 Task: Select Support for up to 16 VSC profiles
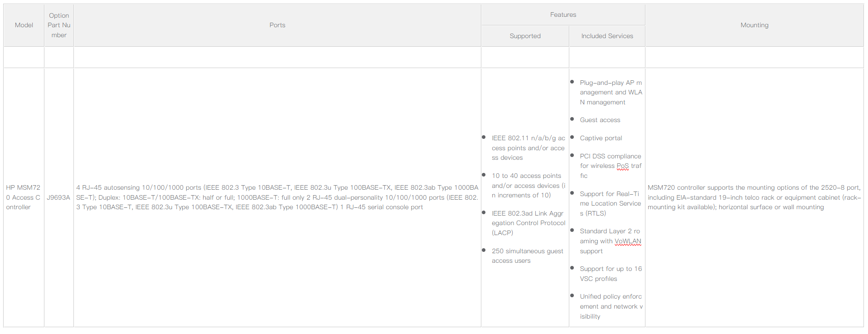[611, 274]
